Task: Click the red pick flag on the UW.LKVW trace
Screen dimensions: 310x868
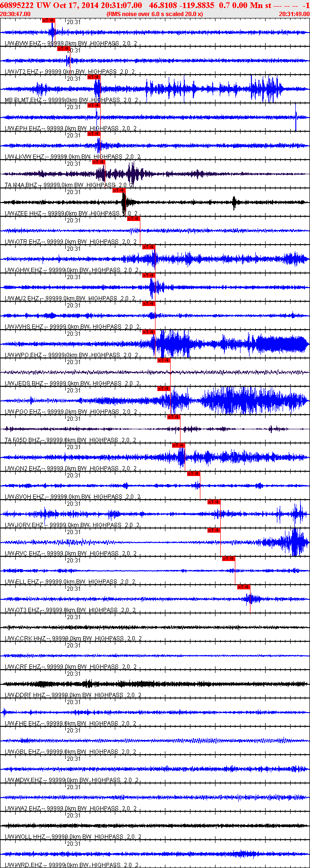Action: (x=94, y=134)
